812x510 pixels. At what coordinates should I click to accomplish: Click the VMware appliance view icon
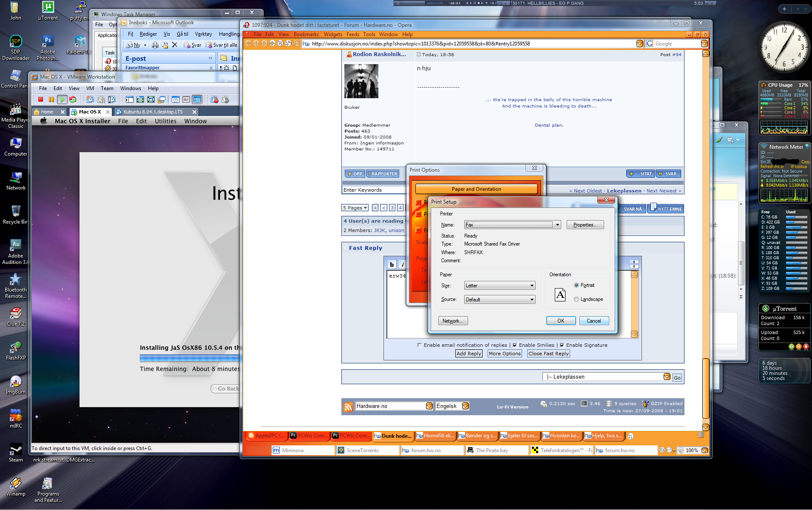pyautogui.click(x=186, y=99)
